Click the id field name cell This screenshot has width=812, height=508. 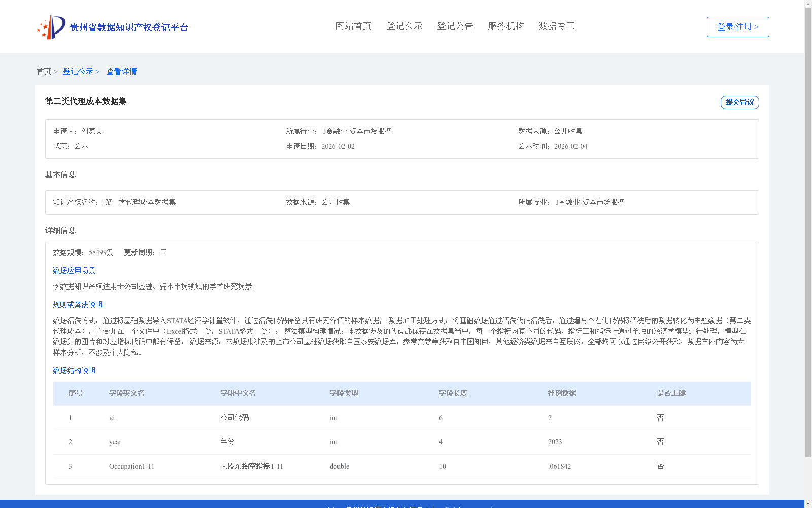tap(112, 418)
